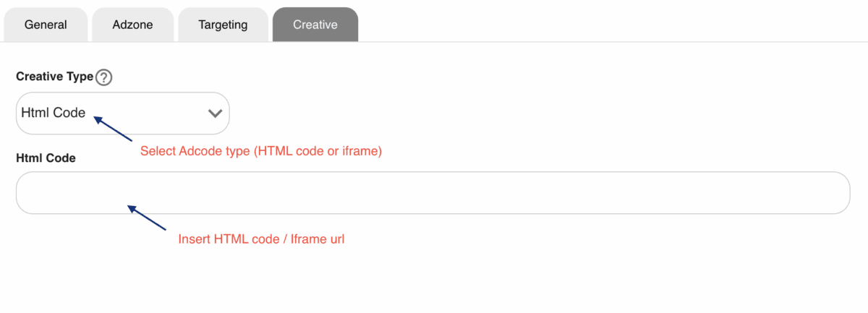Go to the Targeting tab

pyautogui.click(x=223, y=25)
